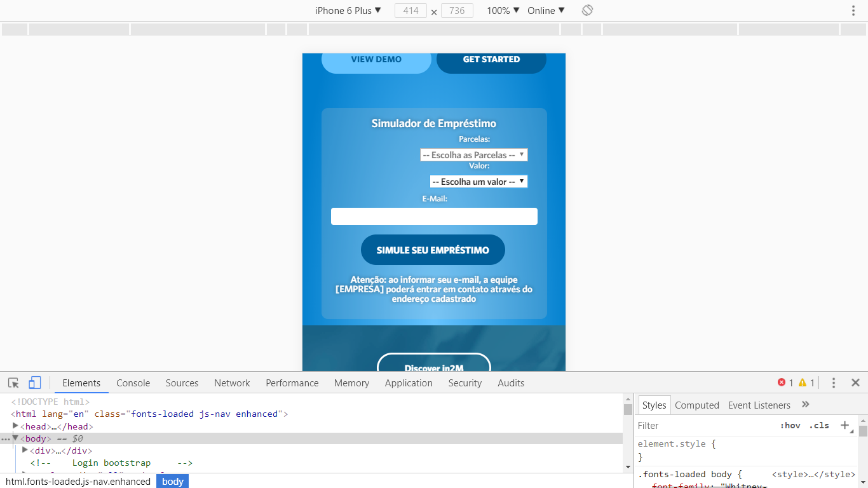This screenshot has height=488, width=868.
Task: Click the Styles pane scrollbar thumb
Action: click(x=863, y=431)
